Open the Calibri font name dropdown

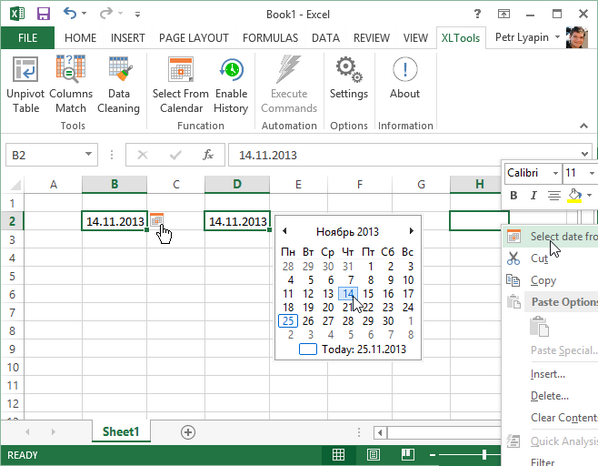556,173
